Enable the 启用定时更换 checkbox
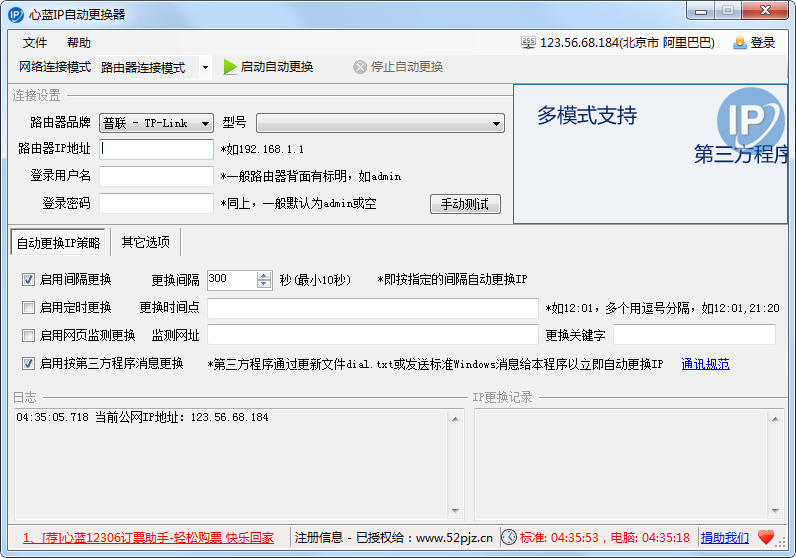 (28, 307)
